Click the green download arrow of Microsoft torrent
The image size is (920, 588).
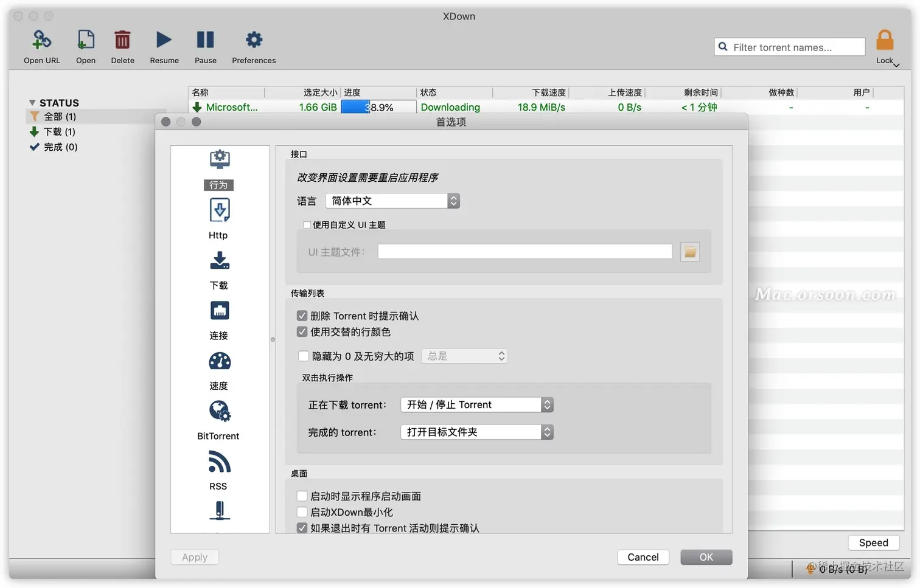tap(197, 107)
